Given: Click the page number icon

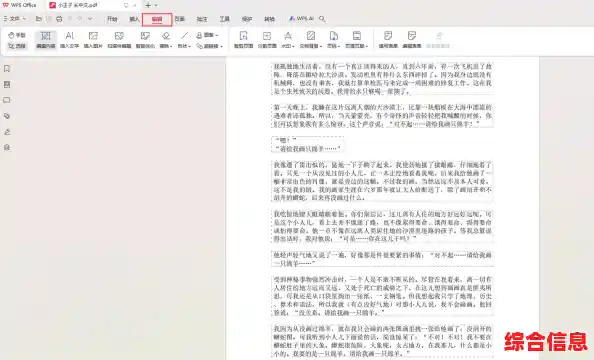Looking at the screenshot, I should 333,36.
